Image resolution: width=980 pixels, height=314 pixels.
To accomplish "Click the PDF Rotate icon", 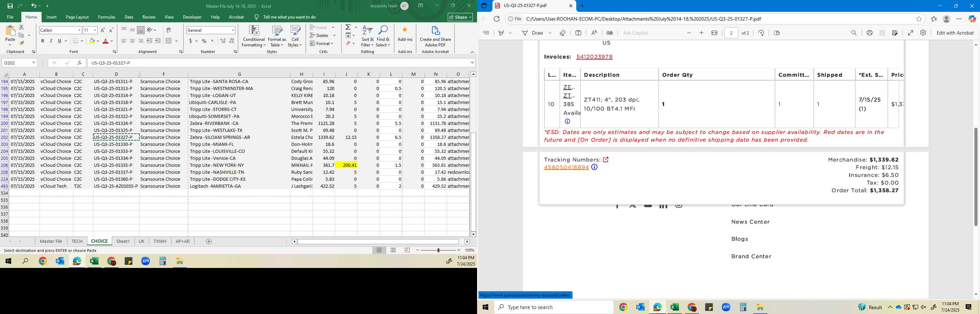I will 761,33.
